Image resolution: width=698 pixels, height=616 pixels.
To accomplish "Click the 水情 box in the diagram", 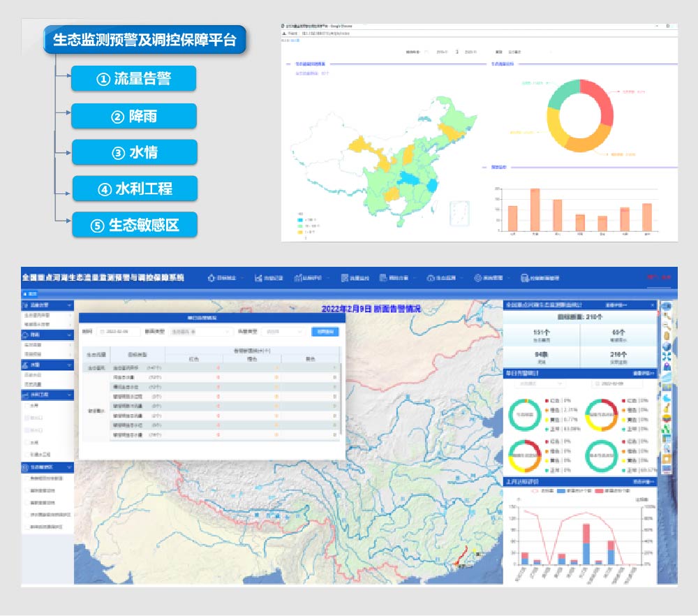I will point(134,152).
